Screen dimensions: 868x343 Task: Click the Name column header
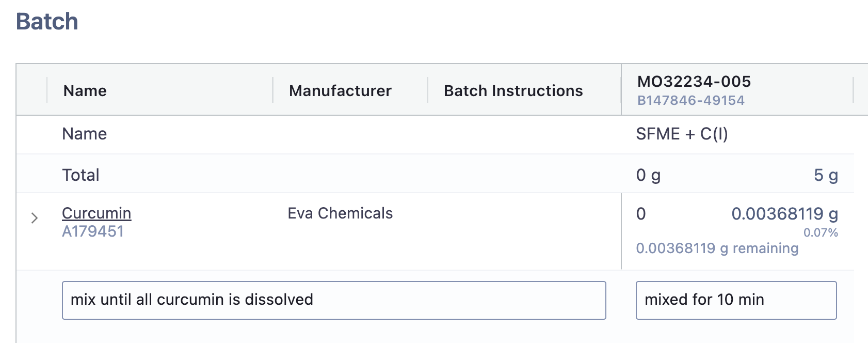pos(85,91)
